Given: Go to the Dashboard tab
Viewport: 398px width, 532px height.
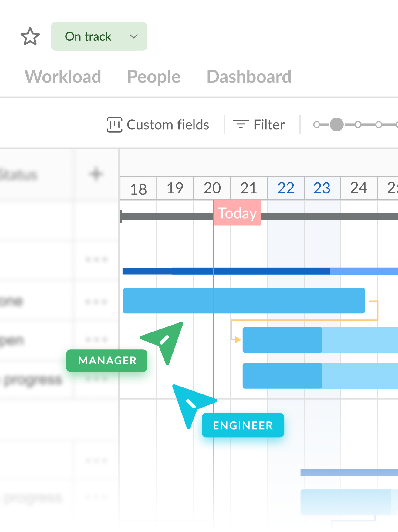Looking at the screenshot, I should point(249,77).
